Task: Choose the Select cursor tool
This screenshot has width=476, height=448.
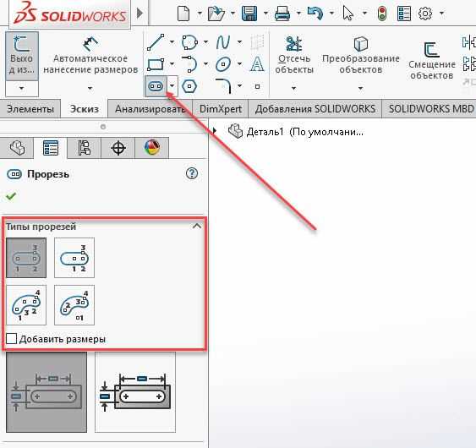Action: (x=347, y=14)
